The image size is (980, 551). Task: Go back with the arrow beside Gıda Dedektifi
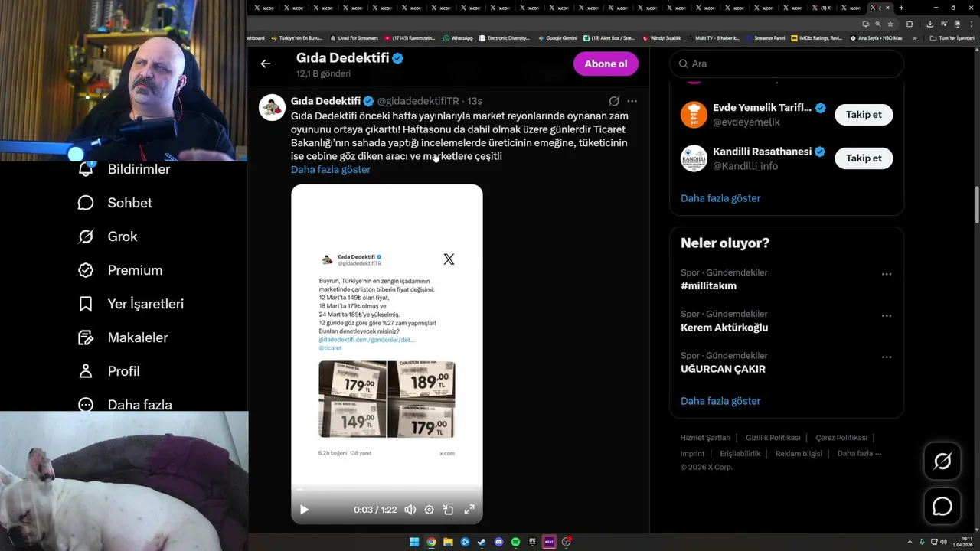point(266,64)
